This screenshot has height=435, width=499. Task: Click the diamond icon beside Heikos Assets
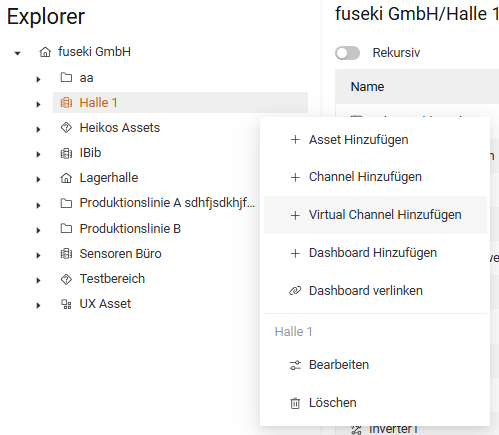pos(66,128)
